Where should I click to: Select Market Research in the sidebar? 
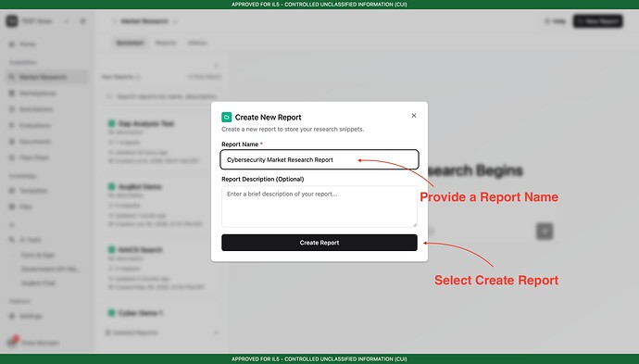[x=47, y=77]
